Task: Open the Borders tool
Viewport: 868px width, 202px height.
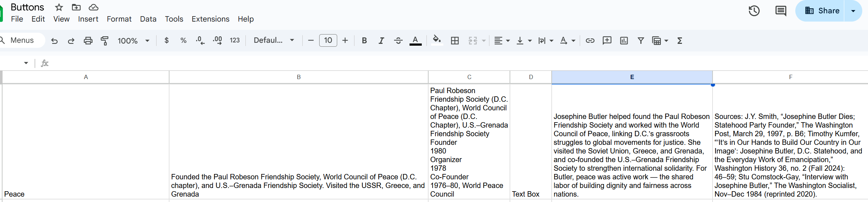Action: 455,41
